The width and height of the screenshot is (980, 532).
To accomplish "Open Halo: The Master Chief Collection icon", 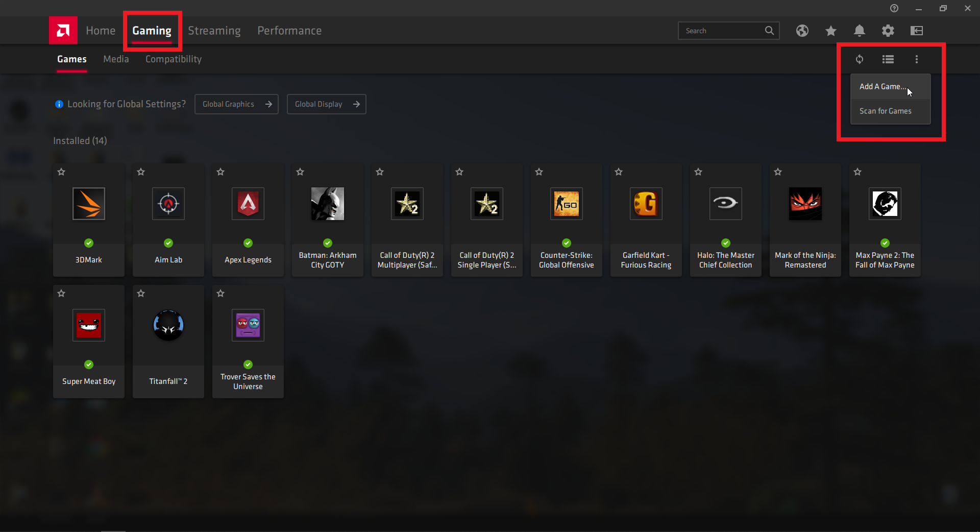I will 726,204.
